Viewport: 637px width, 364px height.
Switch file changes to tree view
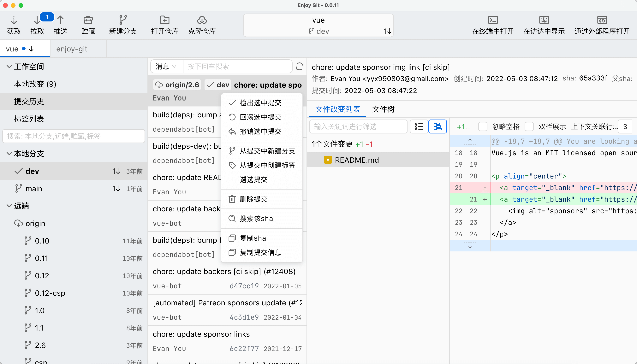point(438,126)
